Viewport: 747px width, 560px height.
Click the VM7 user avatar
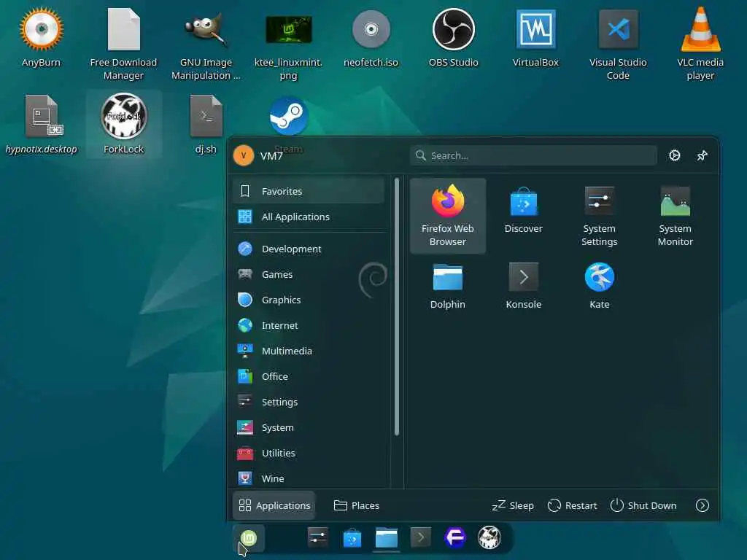(x=244, y=156)
